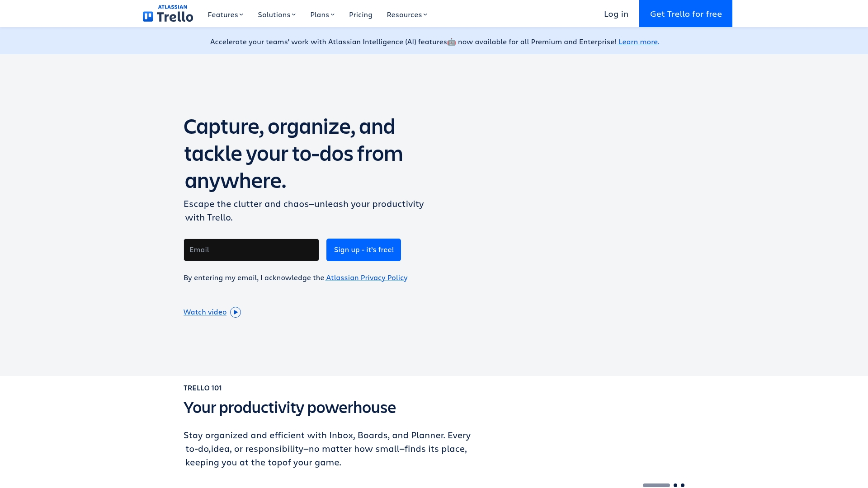868x488 pixels.
Task: Select the Pricing menu item
Action: click(x=360, y=14)
